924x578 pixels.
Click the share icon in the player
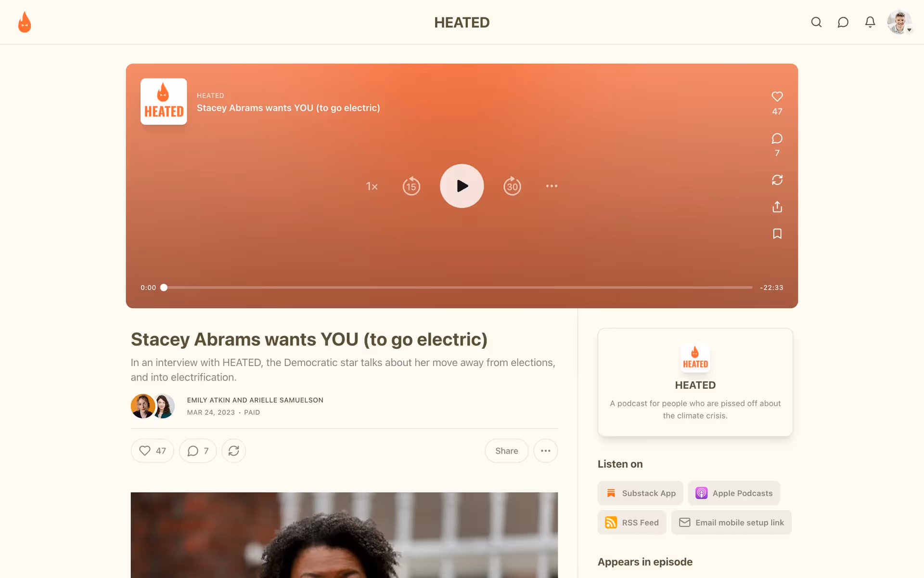pyautogui.click(x=777, y=207)
